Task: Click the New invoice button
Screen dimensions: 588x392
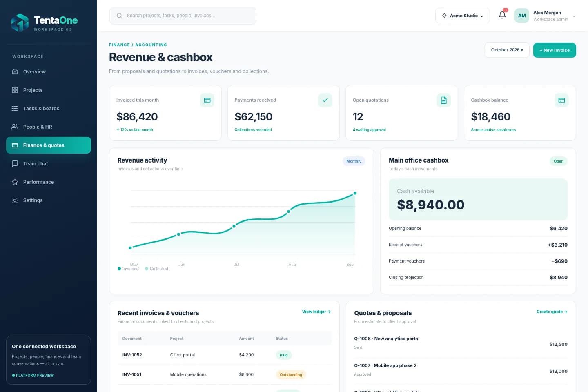Action: coord(555,50)
